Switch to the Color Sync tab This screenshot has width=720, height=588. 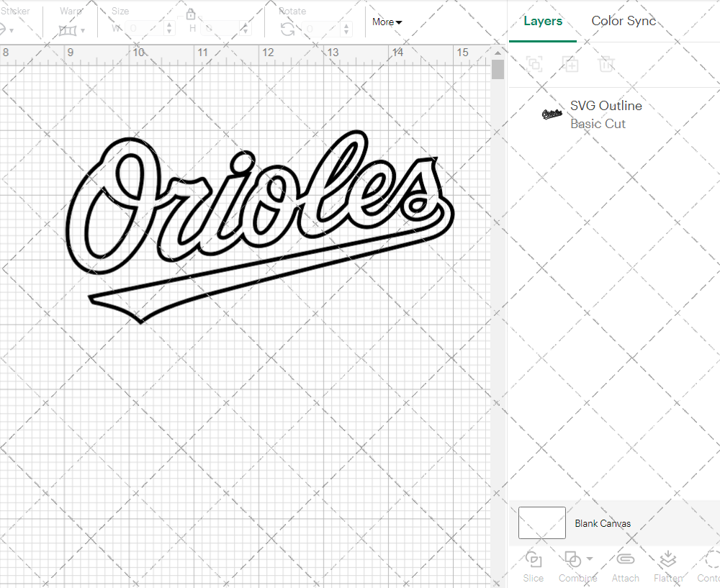click(x=624, y=21)
